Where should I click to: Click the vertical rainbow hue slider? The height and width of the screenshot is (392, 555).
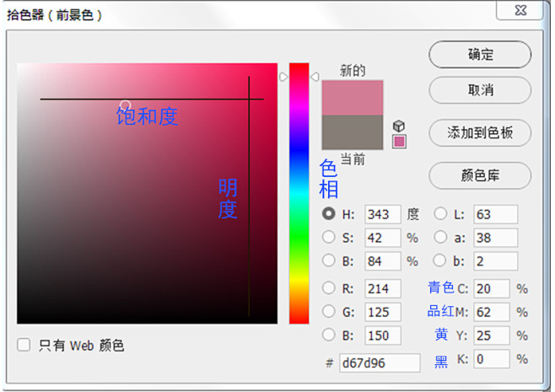[x=299, y=192]
